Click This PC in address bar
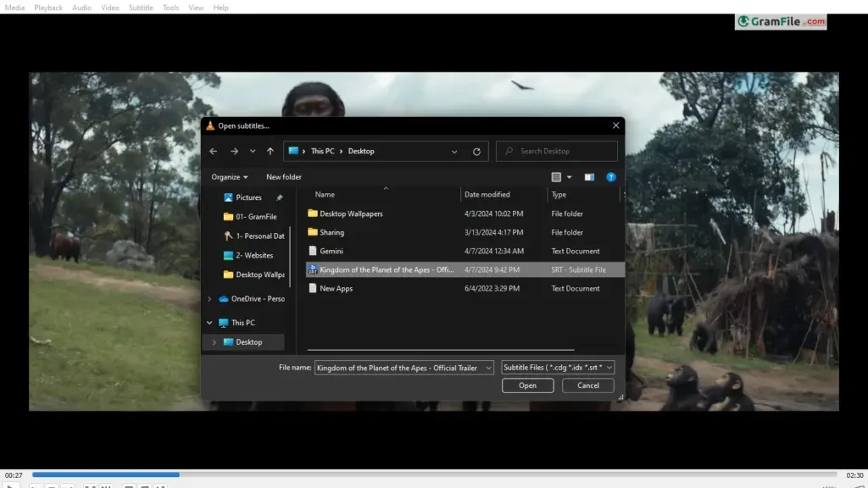 322,151
